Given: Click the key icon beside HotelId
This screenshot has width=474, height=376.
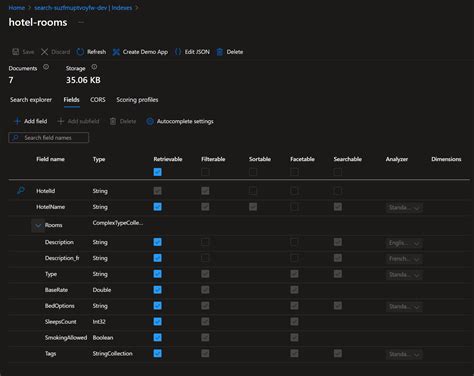Looking at the screenshot, I should (x=21, y=190).
